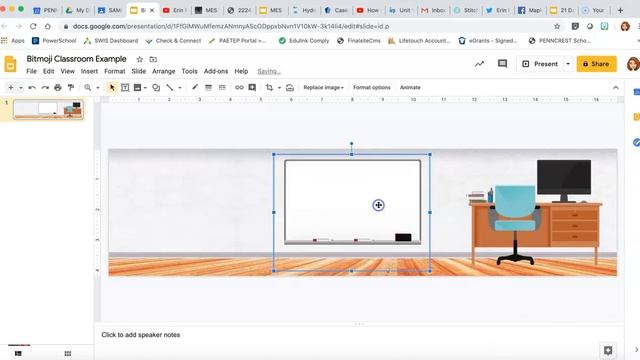Image resolution: width=640 pixels, height=360 pixels.
Task: Open the Tools menu
Action: pos(189,71)
